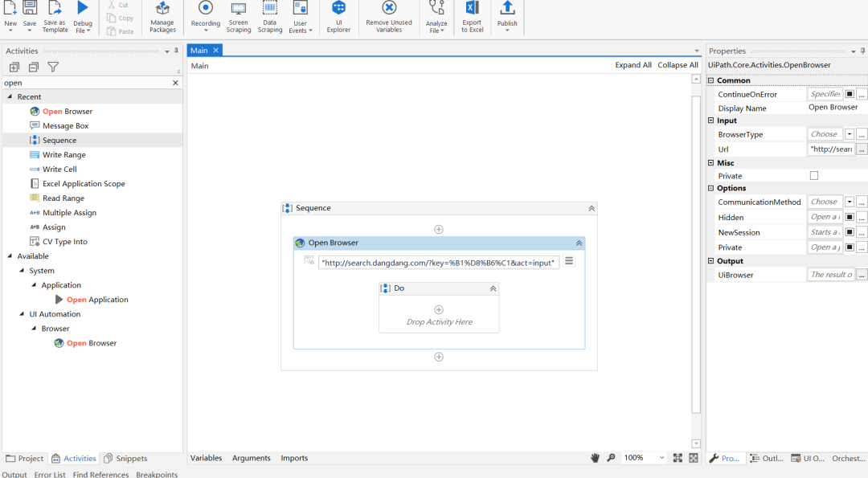This screenshot has height=478, width=868.
Task: Toggle NewSession option checkbox
Action: tap(850, 232)
